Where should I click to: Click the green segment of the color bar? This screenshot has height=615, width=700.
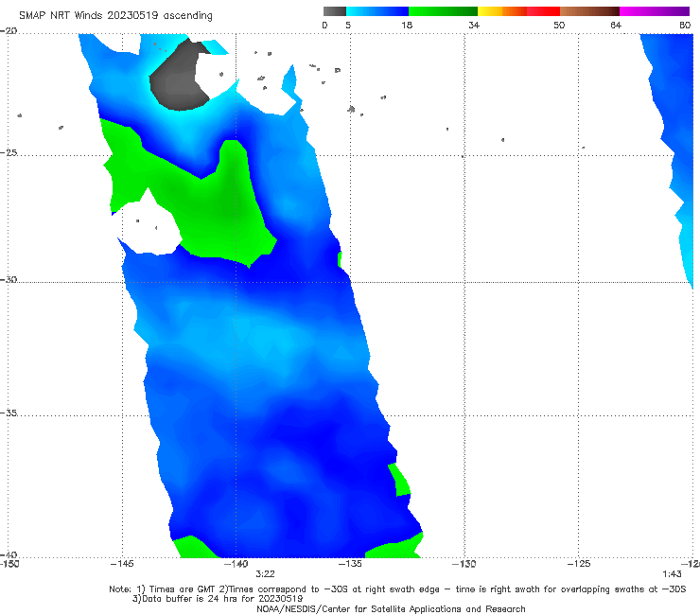(443, 11)
